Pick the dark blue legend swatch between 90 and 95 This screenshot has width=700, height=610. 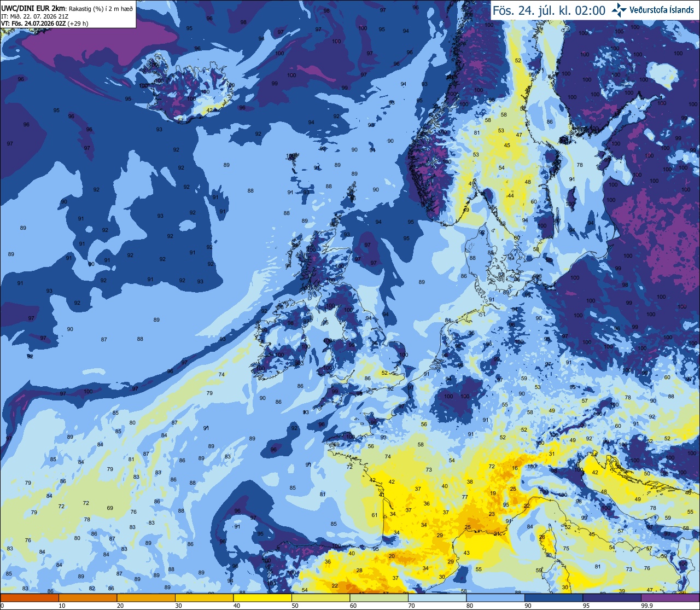pos(553,597)
